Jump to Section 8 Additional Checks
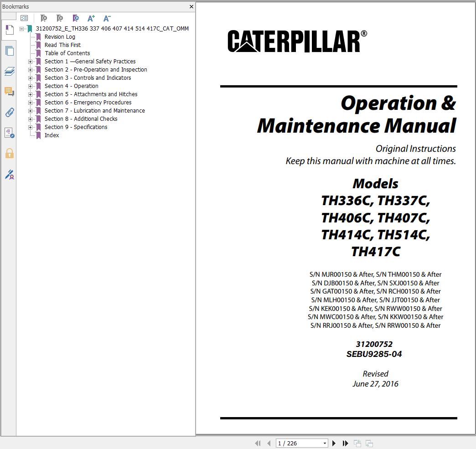The height and width of the screenshot is (449, 476). coord(81,119)
